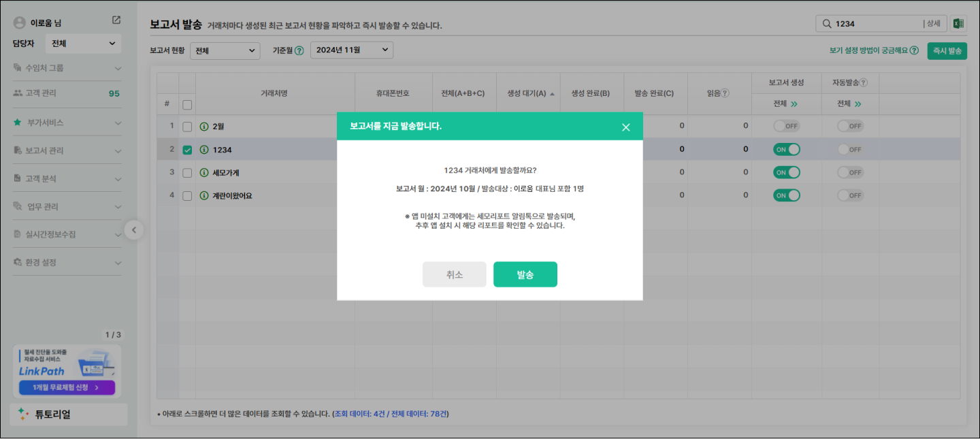980x439 pixels.
Task: Click the search magnifier icon
Action: click(827, 24)
